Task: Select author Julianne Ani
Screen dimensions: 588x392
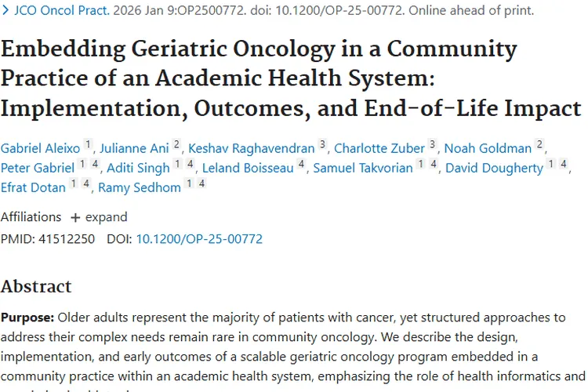Action: coord(135,148)
